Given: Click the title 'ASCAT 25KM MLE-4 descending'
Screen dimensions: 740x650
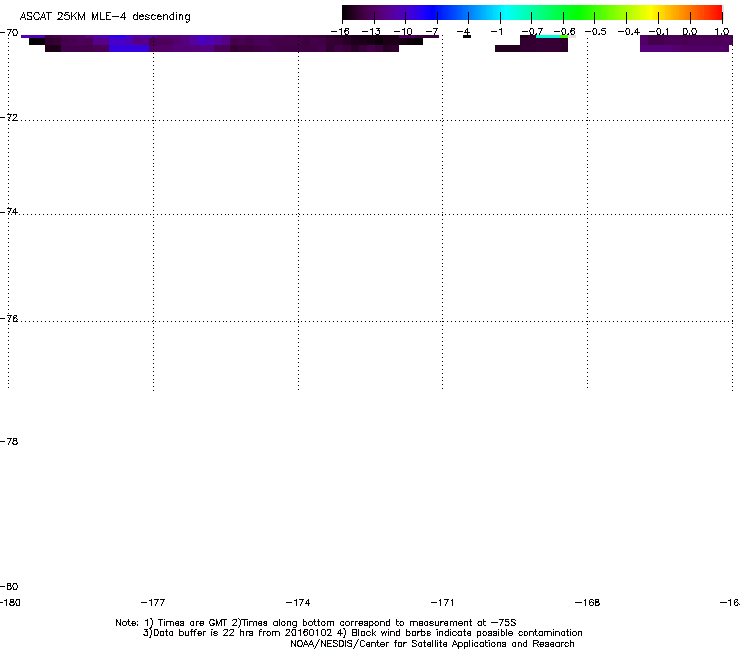Looking at the screenshot, I should pyautogui.click(x=105, y=17).
